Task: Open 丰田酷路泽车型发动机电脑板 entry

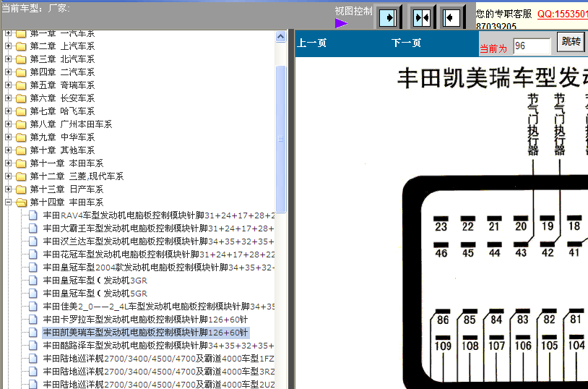Action: coord(159,346)
